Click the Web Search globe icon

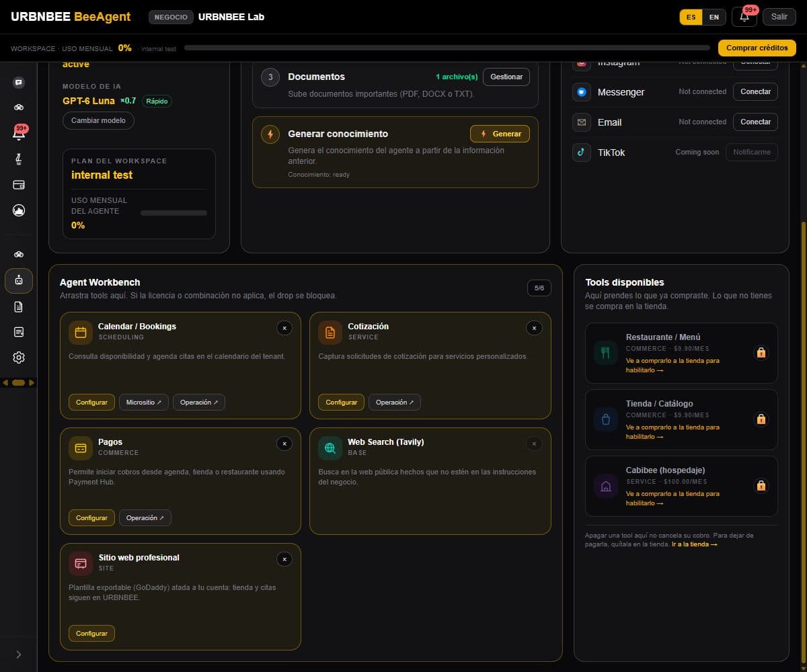pos(330,448)
